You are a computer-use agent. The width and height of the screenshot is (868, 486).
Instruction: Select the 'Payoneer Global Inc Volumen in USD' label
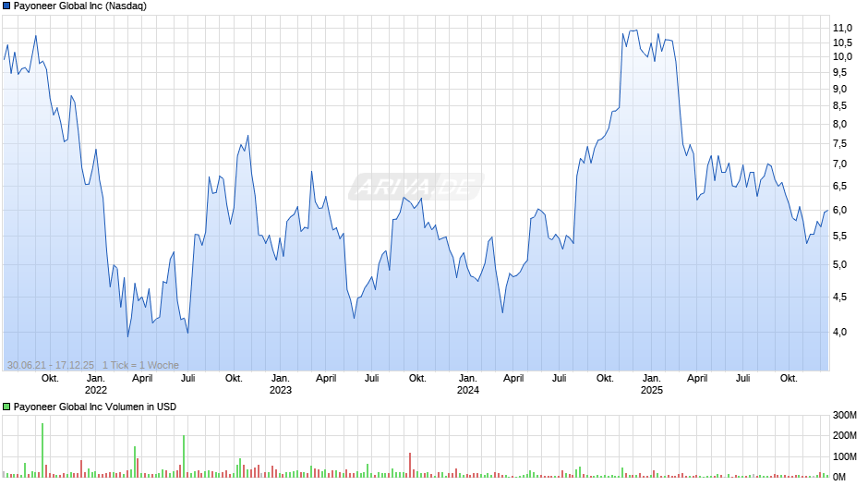click(x=95, y=407)
